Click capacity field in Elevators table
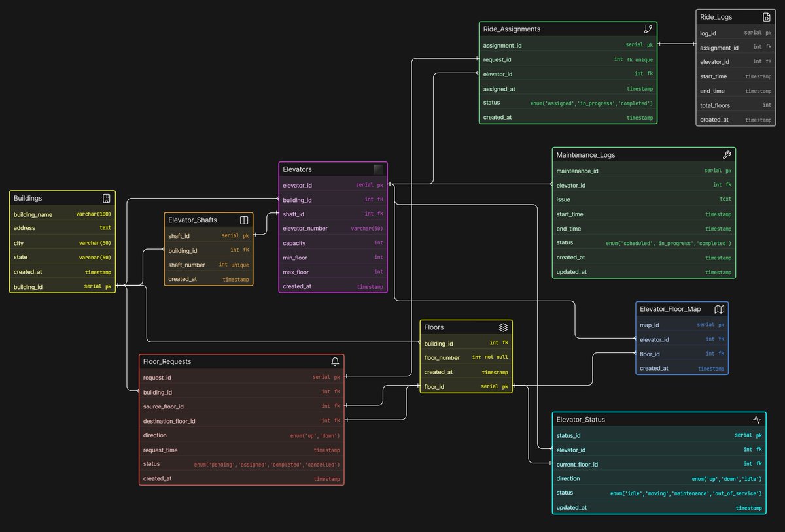This screenshot has height=532, width=785. [333, 243]
